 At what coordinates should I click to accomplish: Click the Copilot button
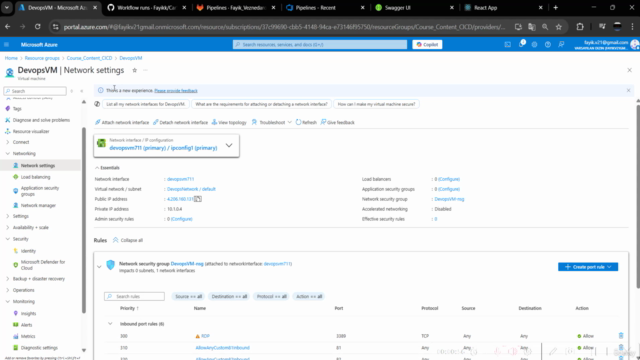click(x=427, y=44)
